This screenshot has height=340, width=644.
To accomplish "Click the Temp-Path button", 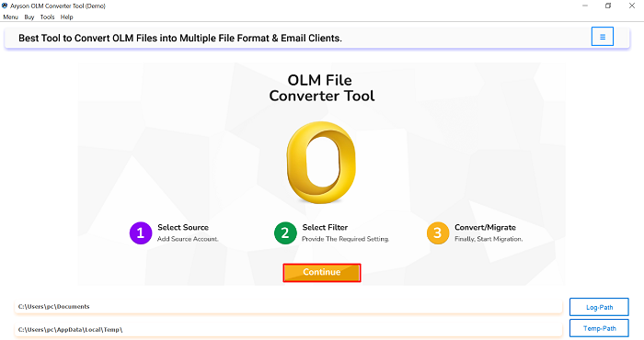I will click(599, 328).
